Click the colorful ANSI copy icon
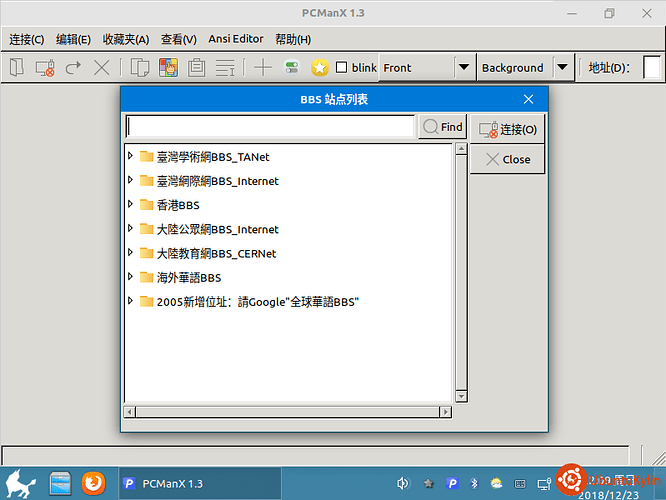 tap(169, 68)
